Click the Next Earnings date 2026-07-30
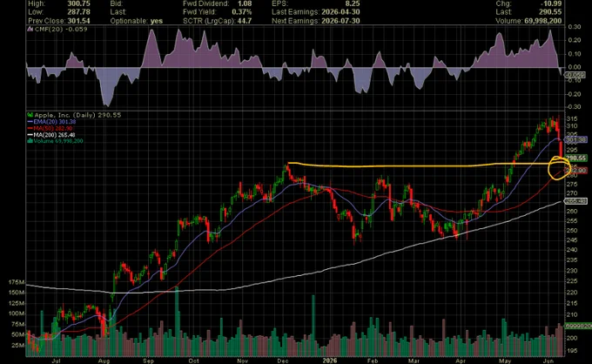Viewport: 592px width, 364px height. pyautogui.click(x=340, y=21)
